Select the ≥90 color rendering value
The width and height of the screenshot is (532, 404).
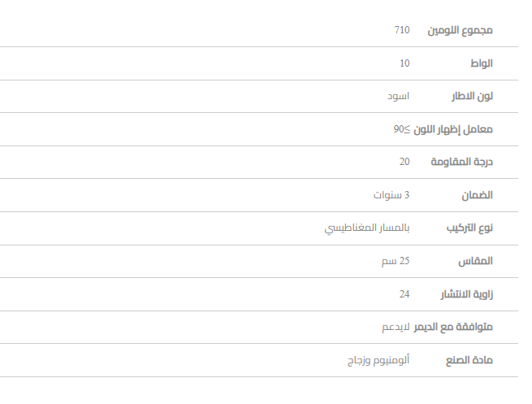(402, 129)
